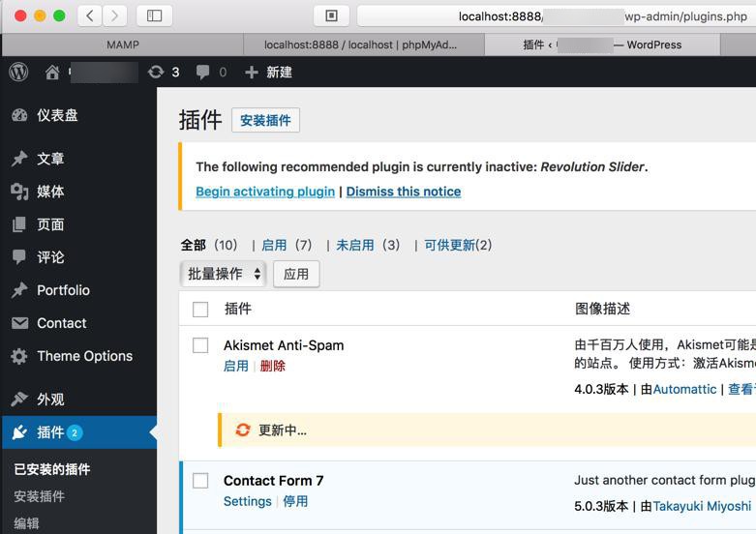Switch to the MAMP browser tab

point(122,44)
